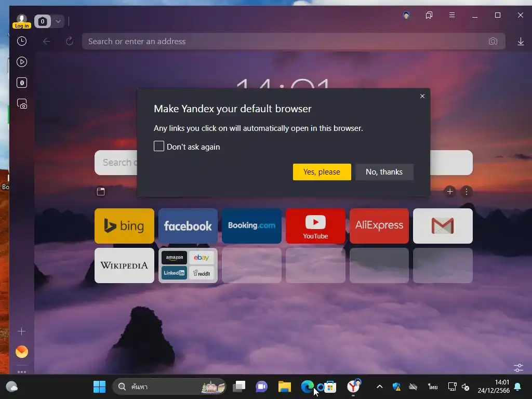Screen dimensions: 532x399
Task: Open the Wikipedia tile
Action: tap(124, 265)
